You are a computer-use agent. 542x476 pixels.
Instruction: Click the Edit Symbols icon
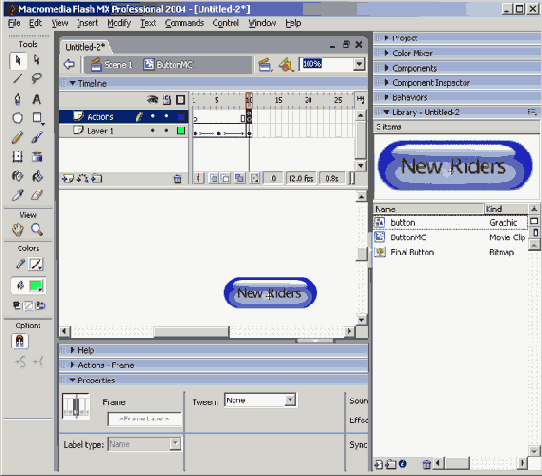pyautogui.click(x=286, y=65)
